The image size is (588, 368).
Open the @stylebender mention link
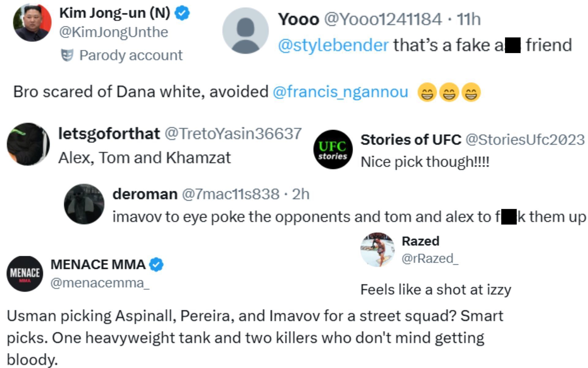pos(333,45)
